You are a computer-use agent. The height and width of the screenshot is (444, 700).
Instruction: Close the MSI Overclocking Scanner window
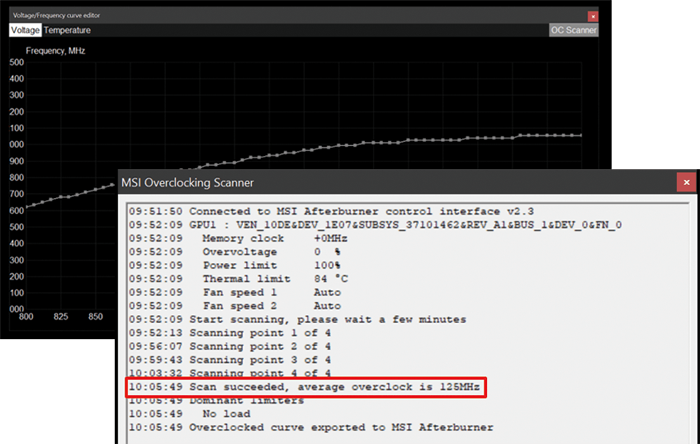coord(687,182)
